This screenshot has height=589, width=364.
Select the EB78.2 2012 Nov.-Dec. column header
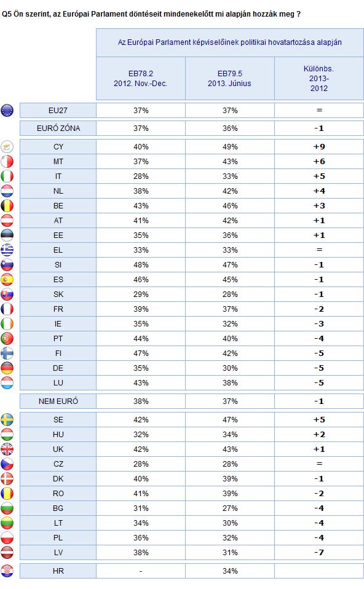click(x=141, y=79)
